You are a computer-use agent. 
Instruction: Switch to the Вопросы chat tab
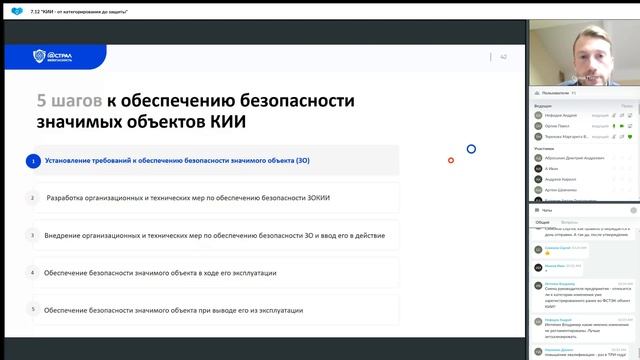pos(569,222)
